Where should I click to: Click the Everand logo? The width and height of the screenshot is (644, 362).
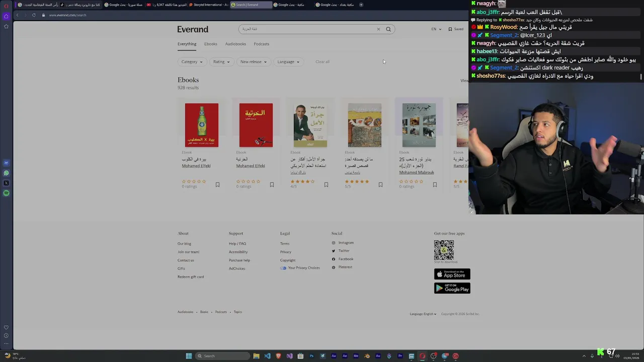(193, 29)
